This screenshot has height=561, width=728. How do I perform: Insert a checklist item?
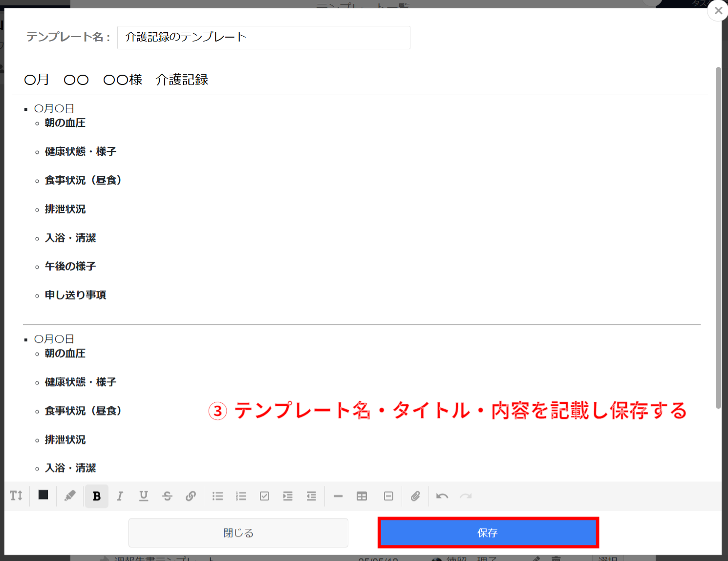264,496
